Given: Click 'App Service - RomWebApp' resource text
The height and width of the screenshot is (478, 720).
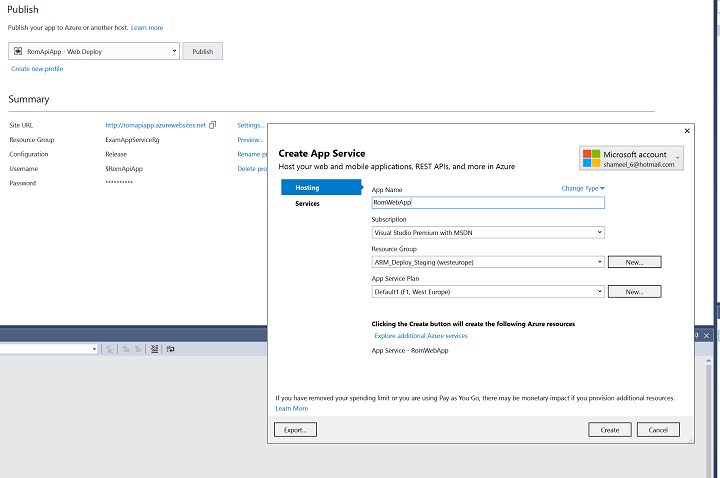Looking at the screenshot, I should 410,350.
